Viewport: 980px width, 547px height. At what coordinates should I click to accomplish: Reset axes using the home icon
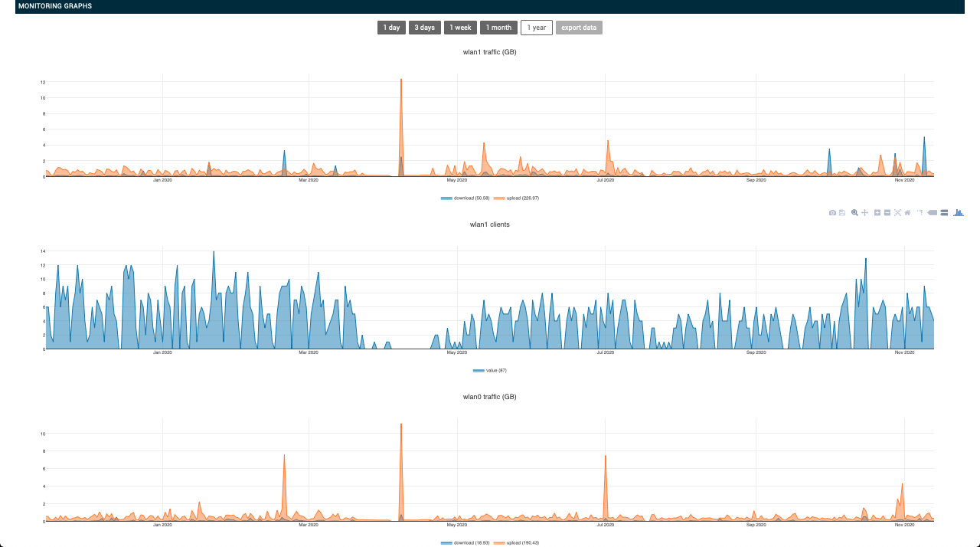click(x=907, y=212)
